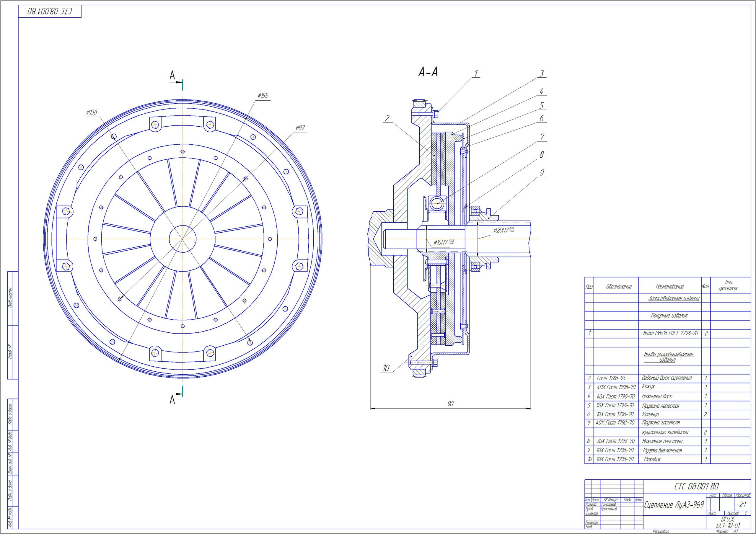
Task: Click the "Кольцо" name cell
Action: 650,414
